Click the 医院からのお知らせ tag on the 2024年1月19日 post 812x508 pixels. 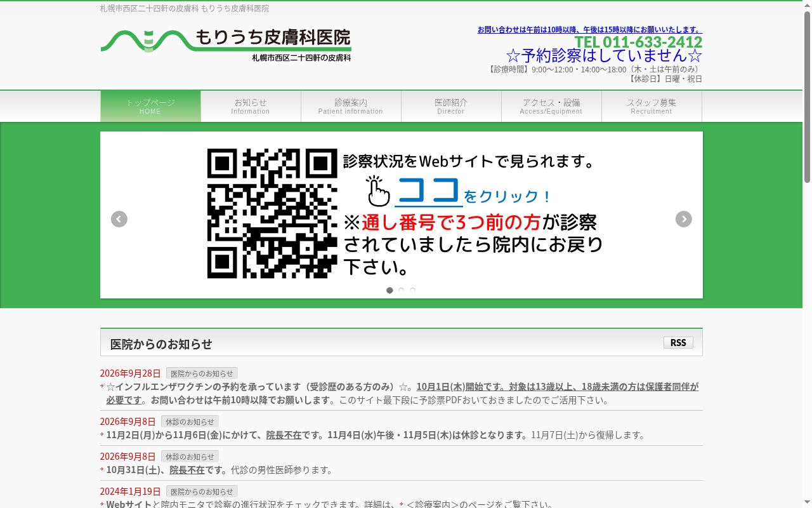(x=202, y=491)
